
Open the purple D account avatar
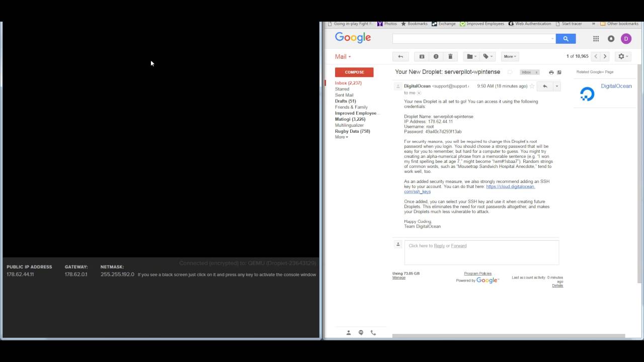(626, 39)
